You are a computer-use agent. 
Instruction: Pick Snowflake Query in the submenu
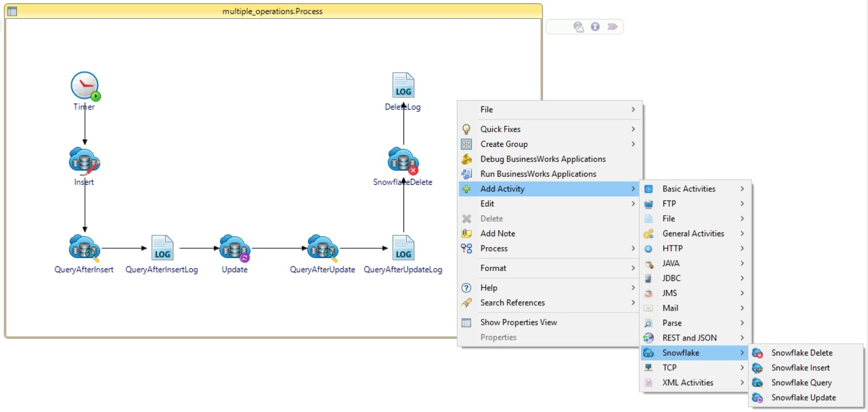(801, 383)
